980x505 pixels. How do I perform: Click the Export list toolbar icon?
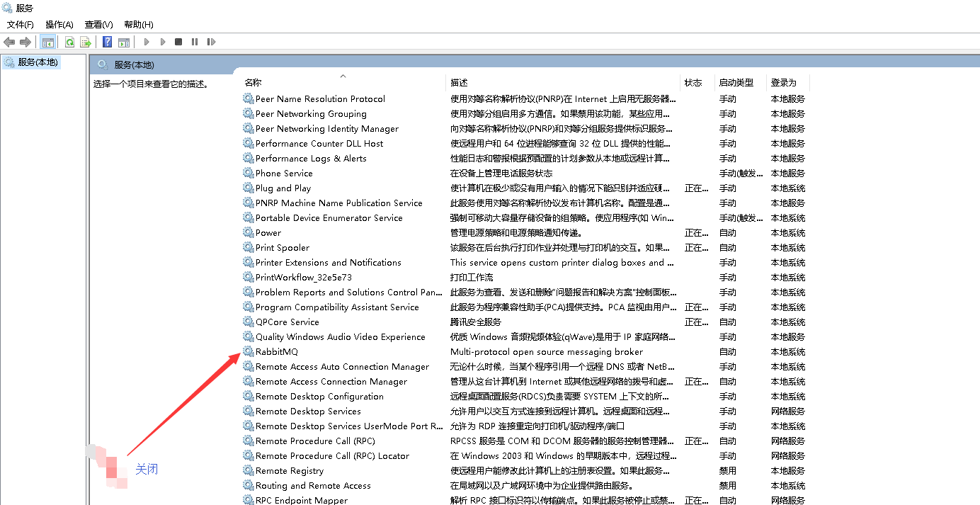(85, 42)
